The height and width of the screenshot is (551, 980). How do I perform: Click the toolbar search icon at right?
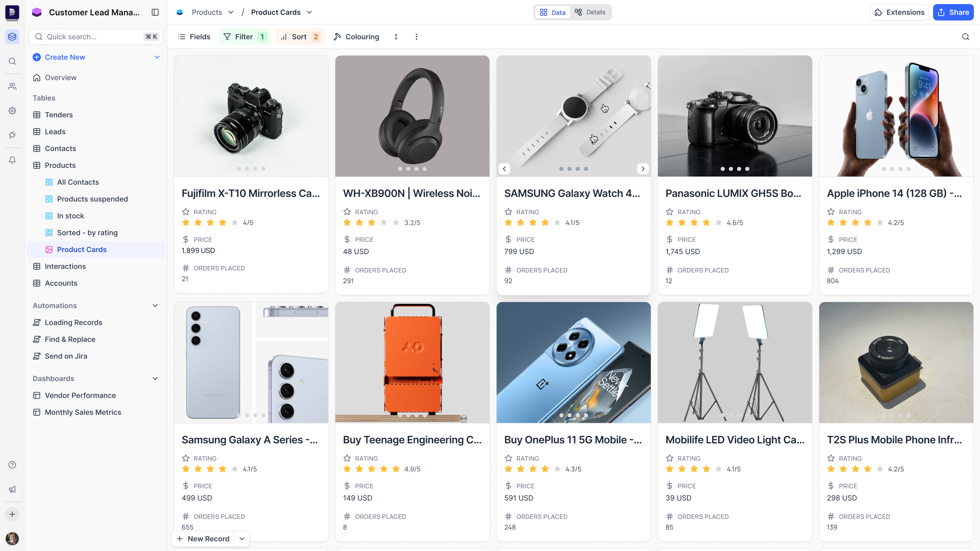[x=966, y=37]
